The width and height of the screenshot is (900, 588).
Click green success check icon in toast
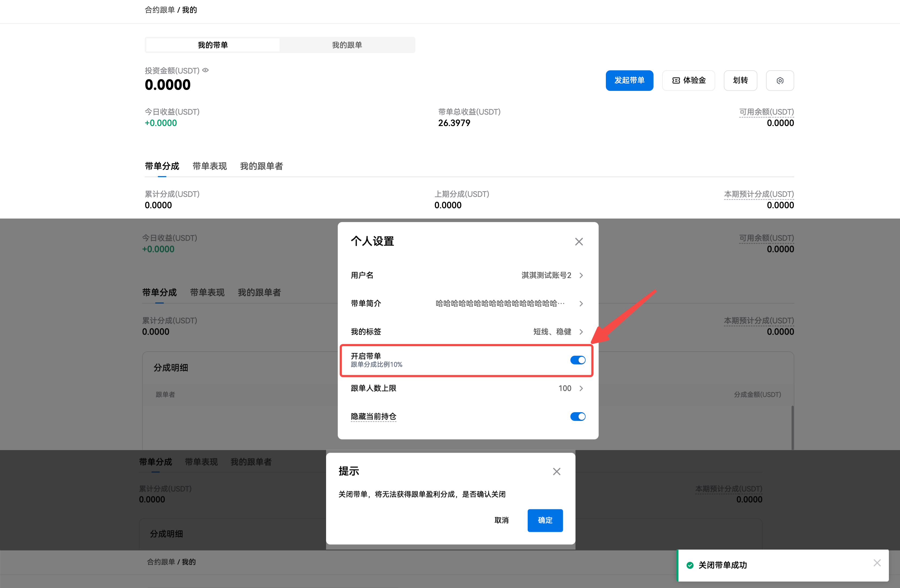(690, 565)
